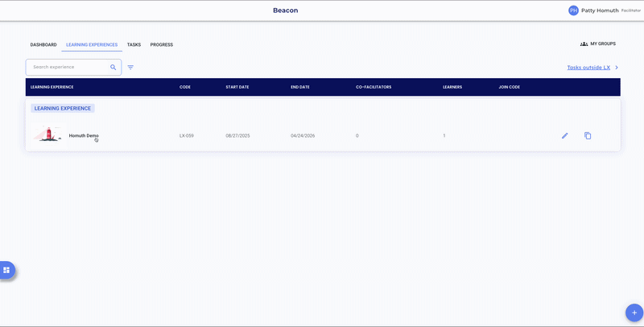644x327 pixels.
Task: Duplicate Homuth Demo using the copy icon
Action: [x=588, y=135]
